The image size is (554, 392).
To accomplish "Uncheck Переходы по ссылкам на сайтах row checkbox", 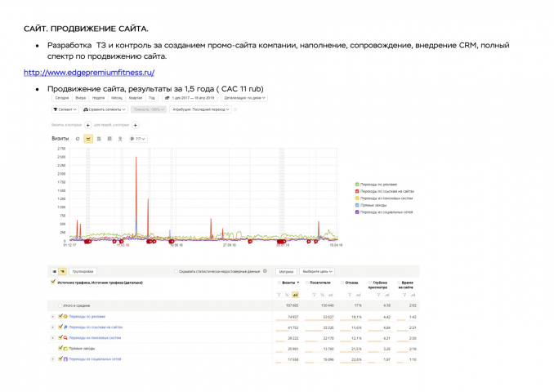I will [x=60, y=327].
